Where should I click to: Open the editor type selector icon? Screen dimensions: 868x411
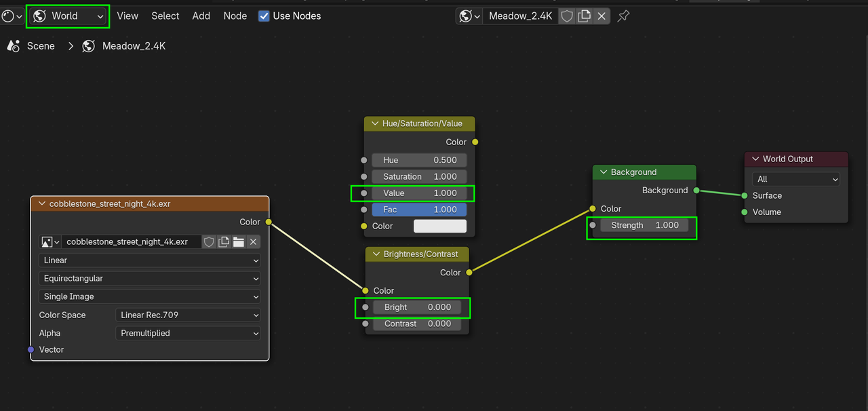point(12,16)
